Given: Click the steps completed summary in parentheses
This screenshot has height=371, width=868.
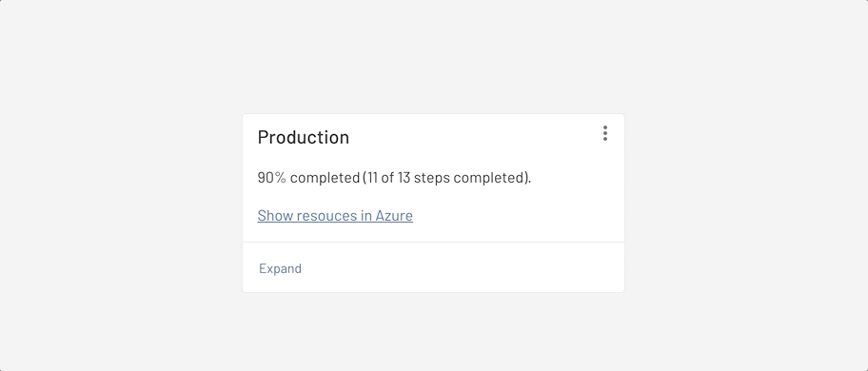Looking at the screenshot, I should click(x=445, y=178).
